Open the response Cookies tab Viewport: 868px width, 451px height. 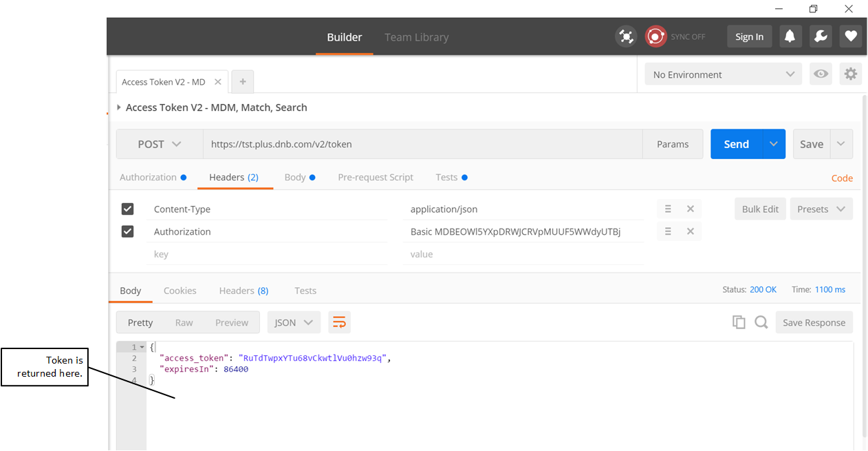click(180, 291)
